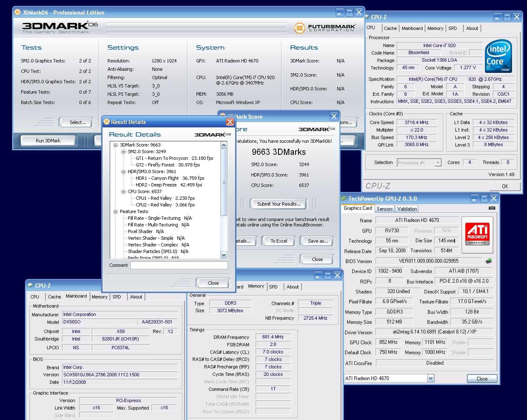Click the BIOS Version field in GPU-Z
The width and height of the screenshot is (527, 420).
pyautogui.click(x=429, y=261)
